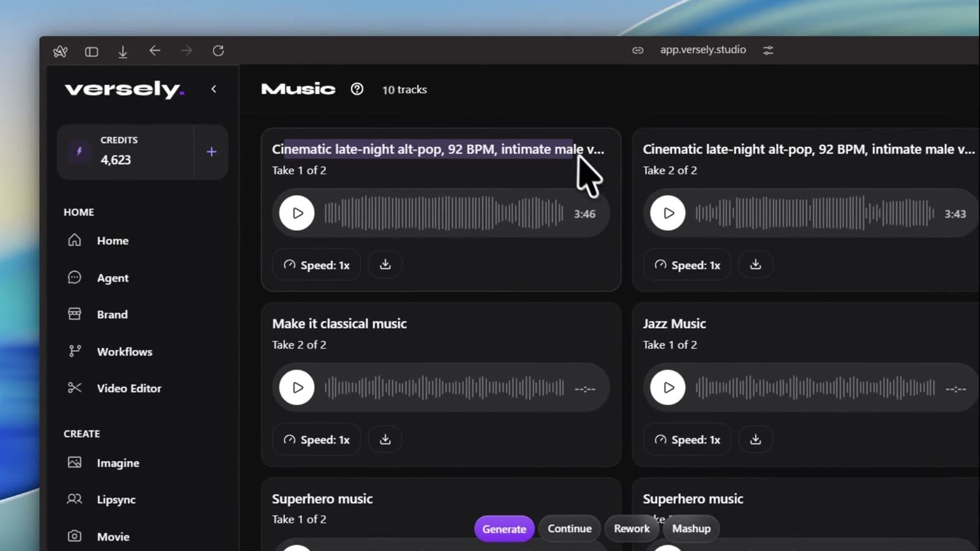
Task: Click the versely logo
Action: coord(124,89)
